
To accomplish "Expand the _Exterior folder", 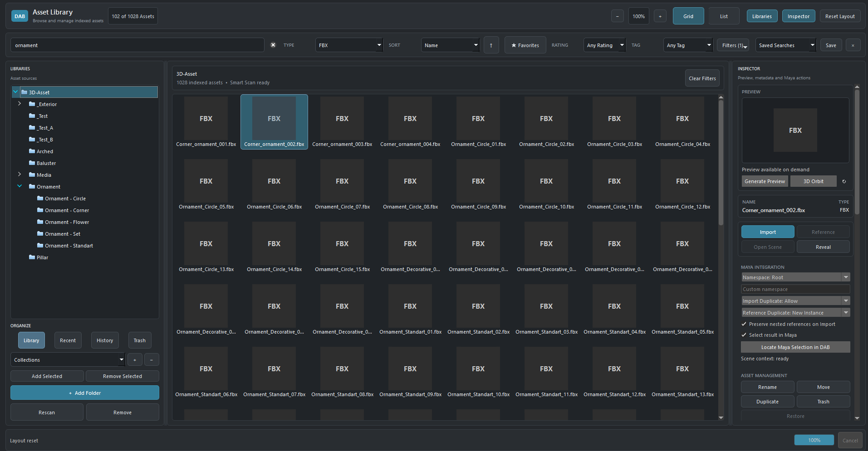I will point(20,104).
